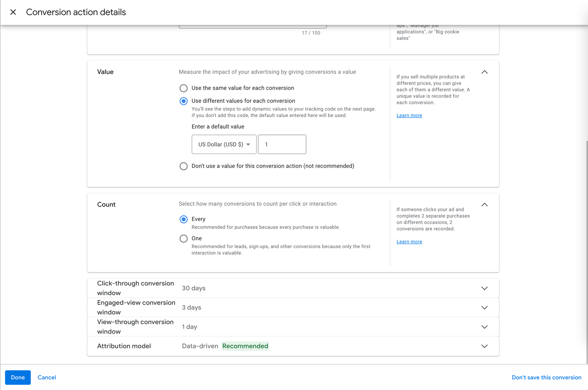Select the 'Every' count option
The width and height of the screenshot is (588, 390).
[183, 219]
